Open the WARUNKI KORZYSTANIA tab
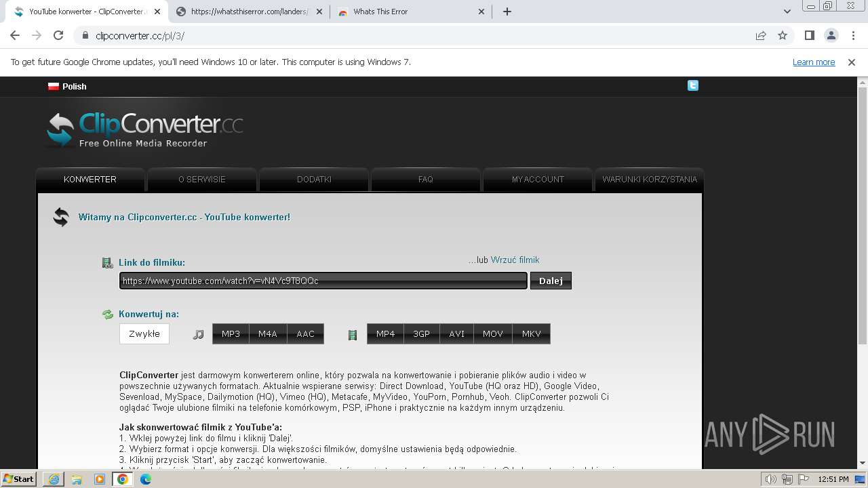Viewport: 868px width, 488px height. 650,180
